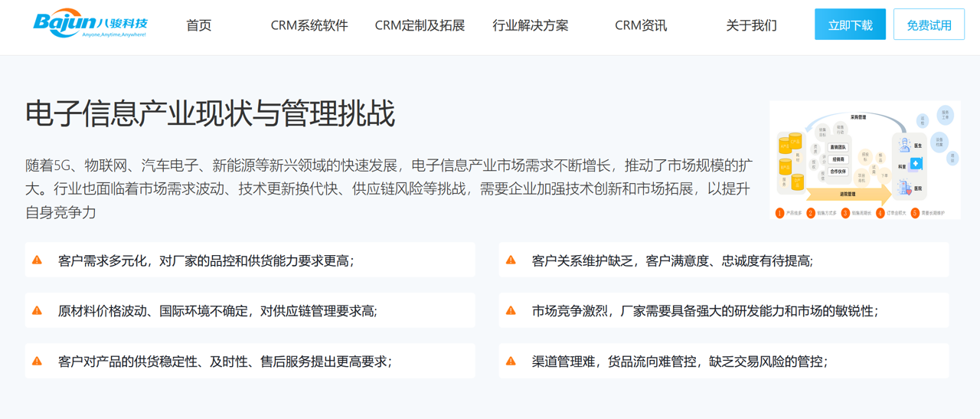Click the 客户关系维护缺乏 card text
The height and width of the screenshot is (419, 980).
672,260
